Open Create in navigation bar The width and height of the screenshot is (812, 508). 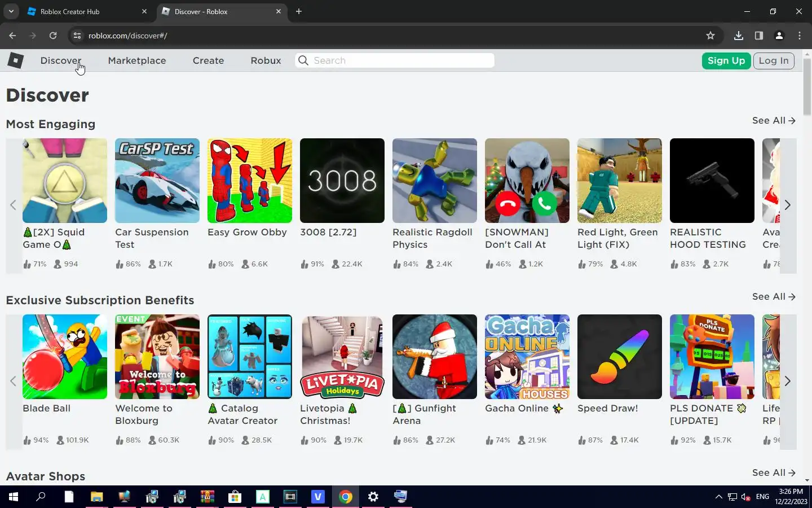click(208, 60)
